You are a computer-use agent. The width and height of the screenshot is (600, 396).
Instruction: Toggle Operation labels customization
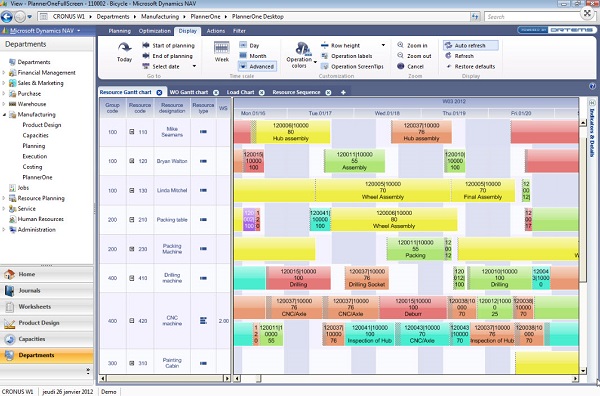346,56
